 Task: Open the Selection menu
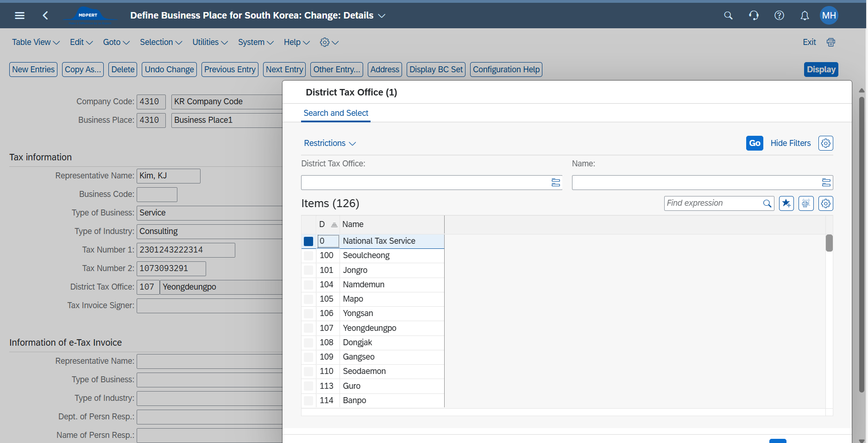coord(161,42)
